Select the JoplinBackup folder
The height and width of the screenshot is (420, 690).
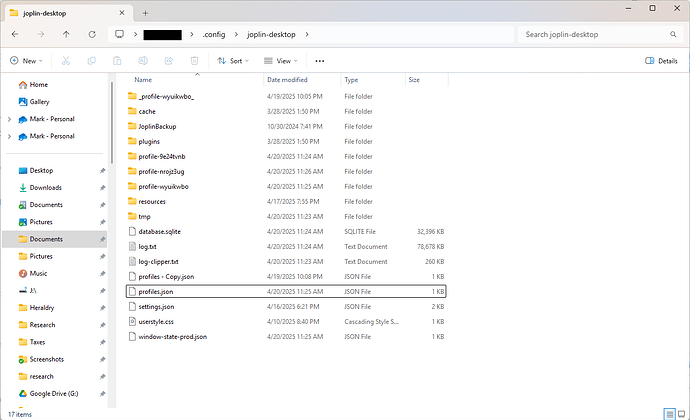[286, 126]
